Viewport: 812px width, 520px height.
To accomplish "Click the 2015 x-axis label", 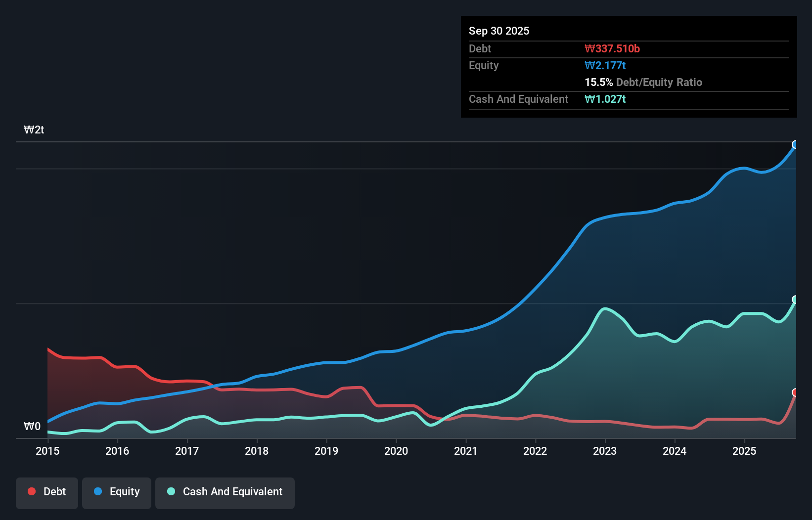I will click(x=47, y=451).
